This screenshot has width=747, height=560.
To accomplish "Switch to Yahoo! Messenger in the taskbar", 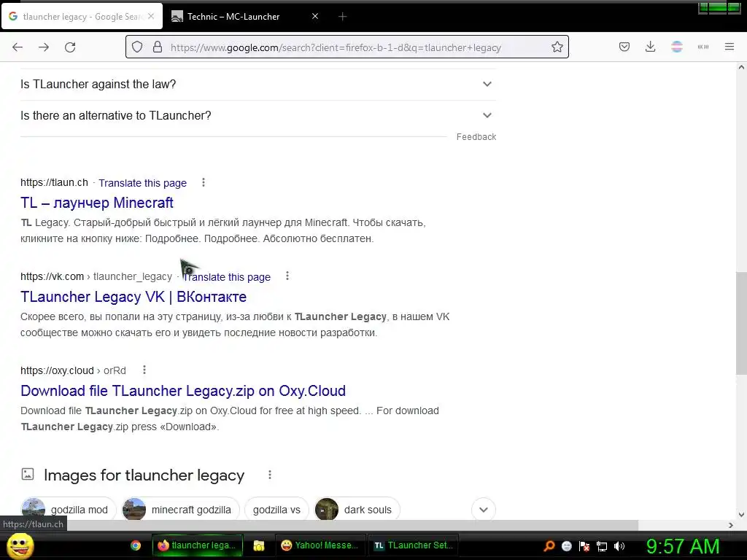I will coord(321,545).
